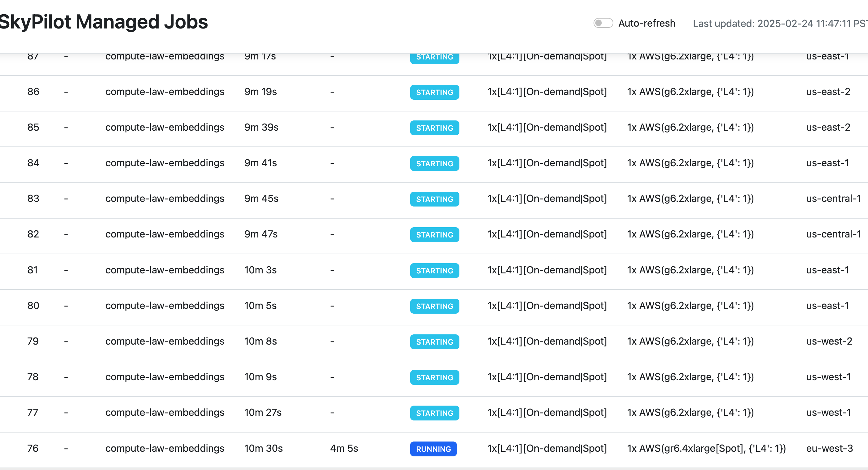Click STARTING badge on job 85 row
The height and width of the screenshot is (470, 868).
(434, 128)
